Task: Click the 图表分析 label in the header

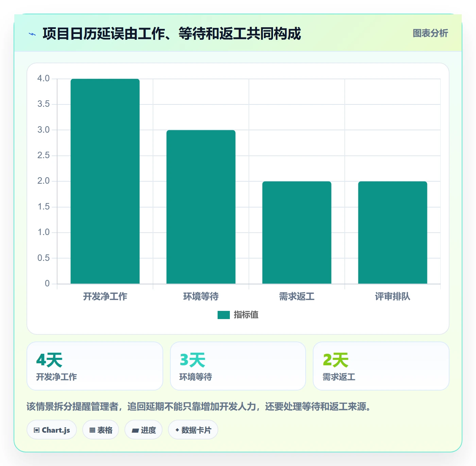Action: pos(430,33)
